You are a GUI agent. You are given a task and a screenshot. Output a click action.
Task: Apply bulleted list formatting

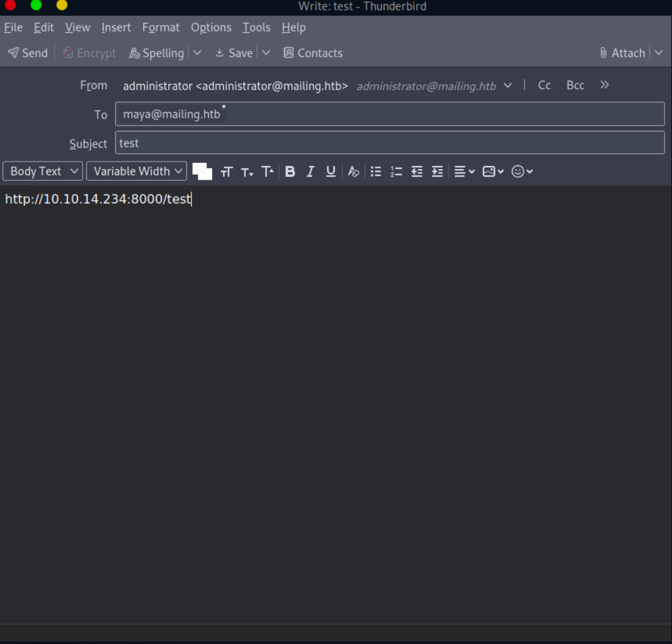(x=375, y=171)
